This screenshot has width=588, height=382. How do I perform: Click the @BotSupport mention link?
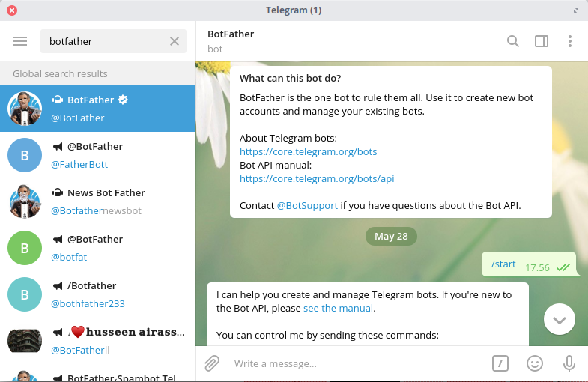307,205
